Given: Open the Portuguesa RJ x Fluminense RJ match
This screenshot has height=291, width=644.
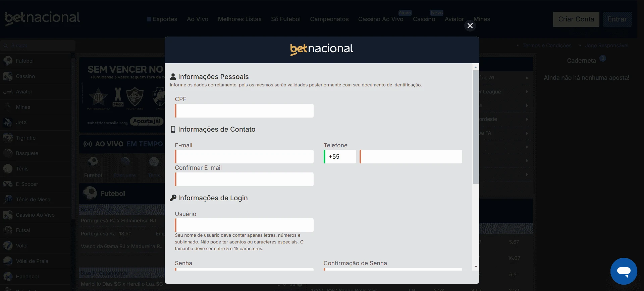Looking at the screenshot, I should (x=118, y=221).
